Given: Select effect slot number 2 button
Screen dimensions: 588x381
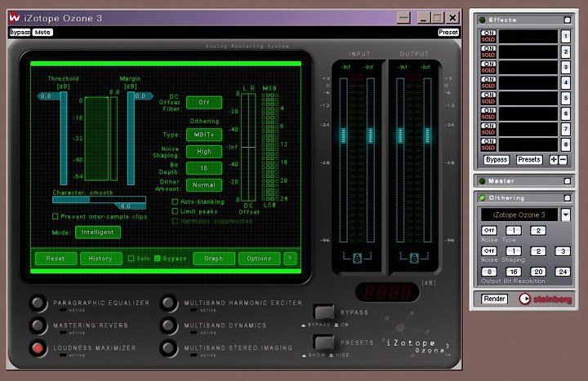Looking at the screenshot, I should [x=565, y=51].
